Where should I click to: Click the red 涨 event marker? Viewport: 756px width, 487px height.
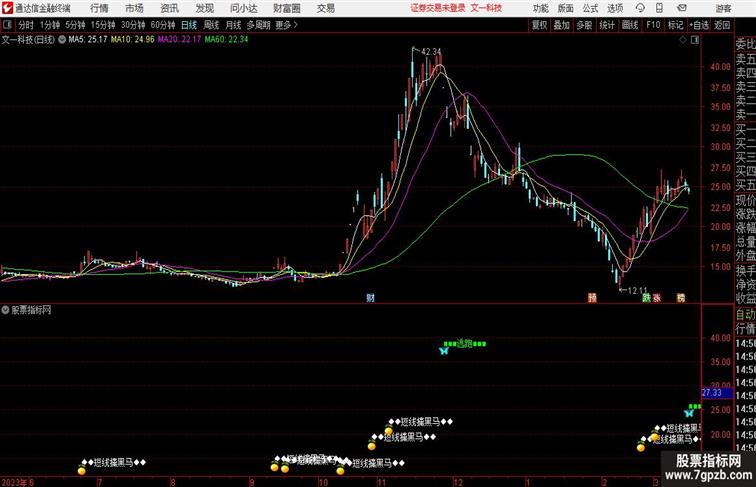pyautogui.click(x=657, y=298)
